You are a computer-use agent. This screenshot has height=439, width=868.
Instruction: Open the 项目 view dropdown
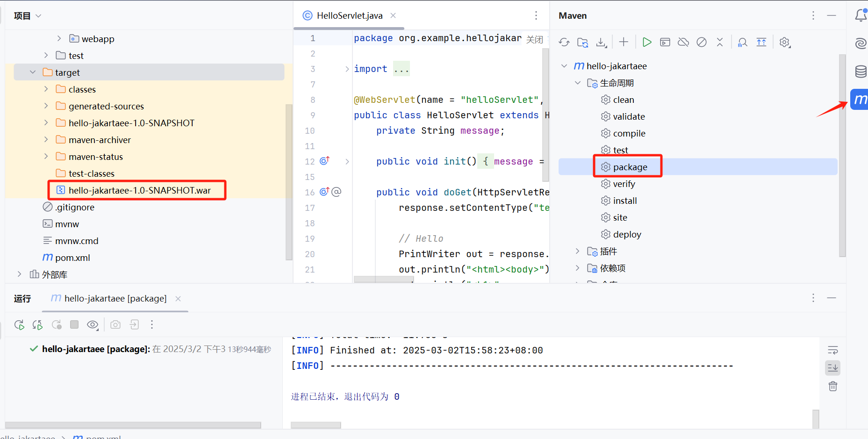pyautogui.click(x=28, y=16)
